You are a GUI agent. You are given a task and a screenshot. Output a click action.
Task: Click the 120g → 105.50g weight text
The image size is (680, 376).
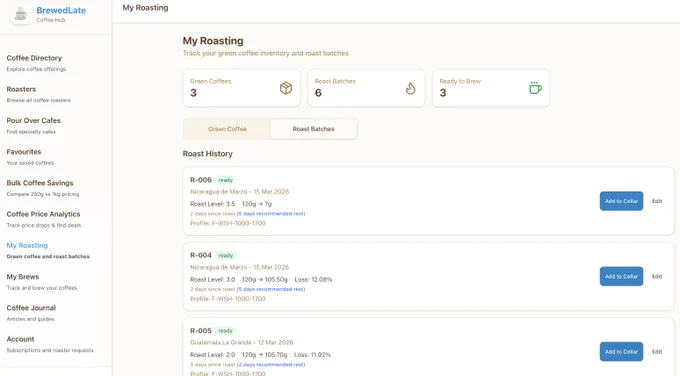tap(265, 280)
